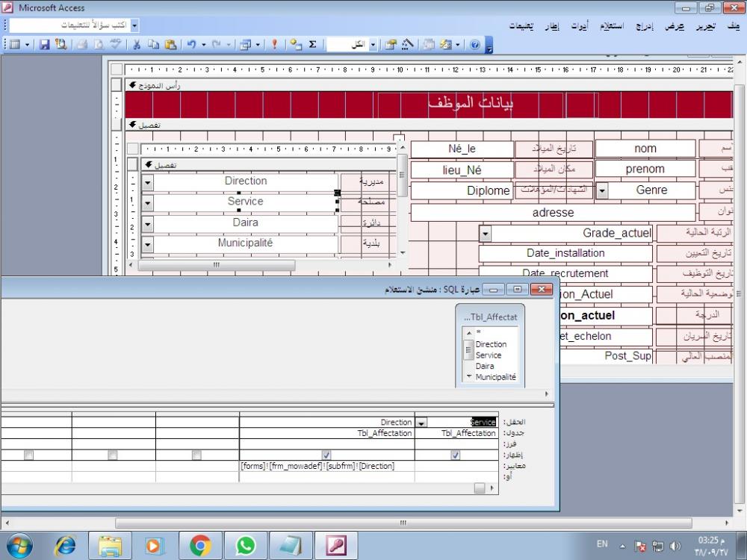The image size is (747, 560).
Task: Click the Date_installation text box
Action: click(565, 253)
